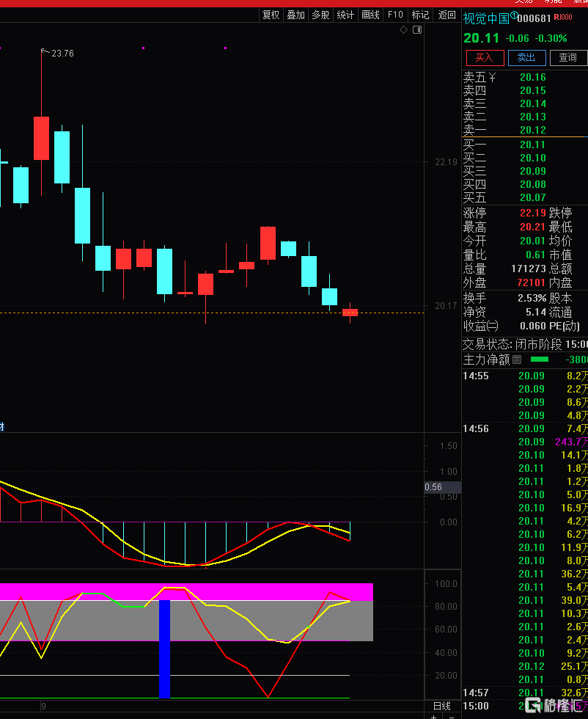Click the 查询 query button
The image size is (588, 719).
tap(567, 57)
